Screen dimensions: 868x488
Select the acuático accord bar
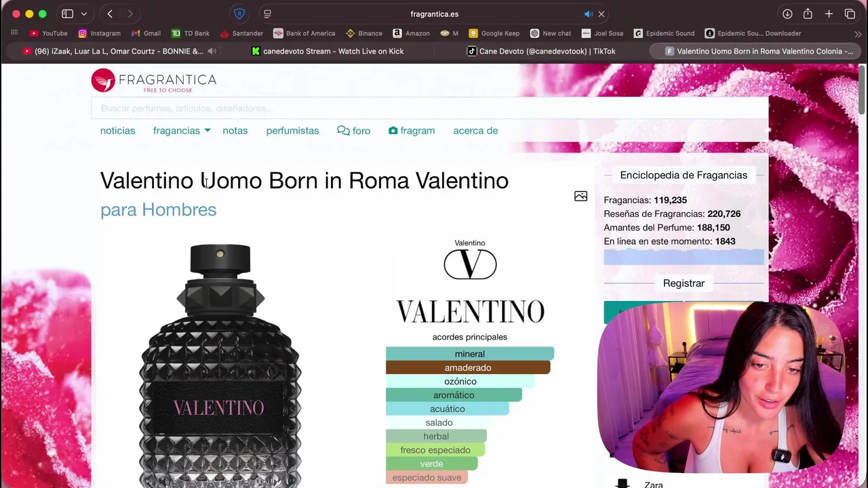[x=448, y=409]
